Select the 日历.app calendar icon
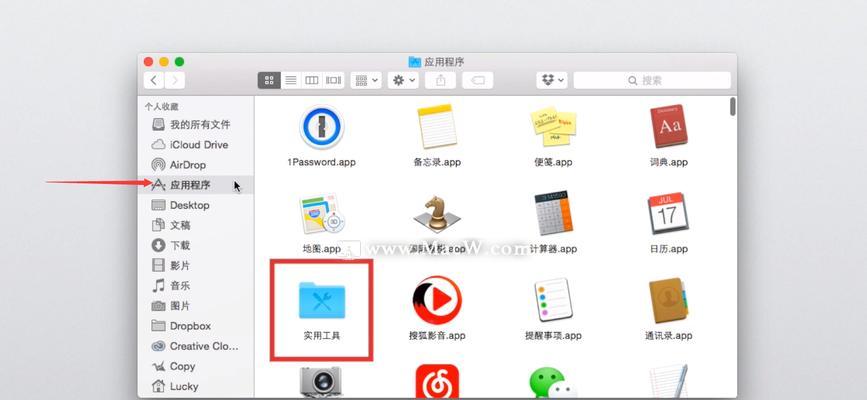The height and width of the screenshot is (400, 867). [x=668, y=214]
